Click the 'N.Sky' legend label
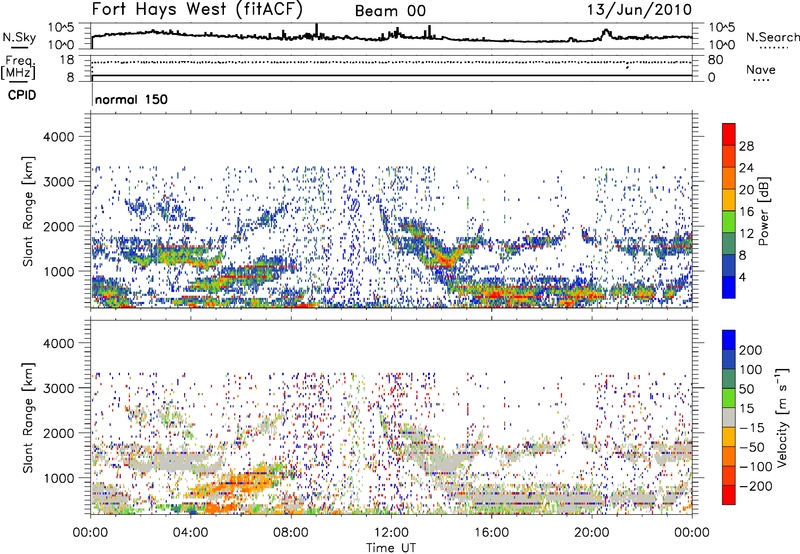Viewport: 800px width, 554px height. (19, 37)
